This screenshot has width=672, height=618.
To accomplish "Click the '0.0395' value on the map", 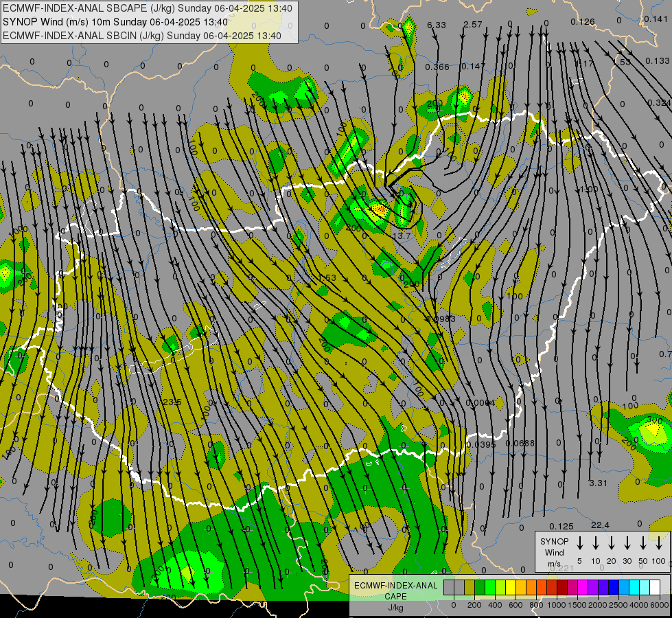I will point(481,444).
